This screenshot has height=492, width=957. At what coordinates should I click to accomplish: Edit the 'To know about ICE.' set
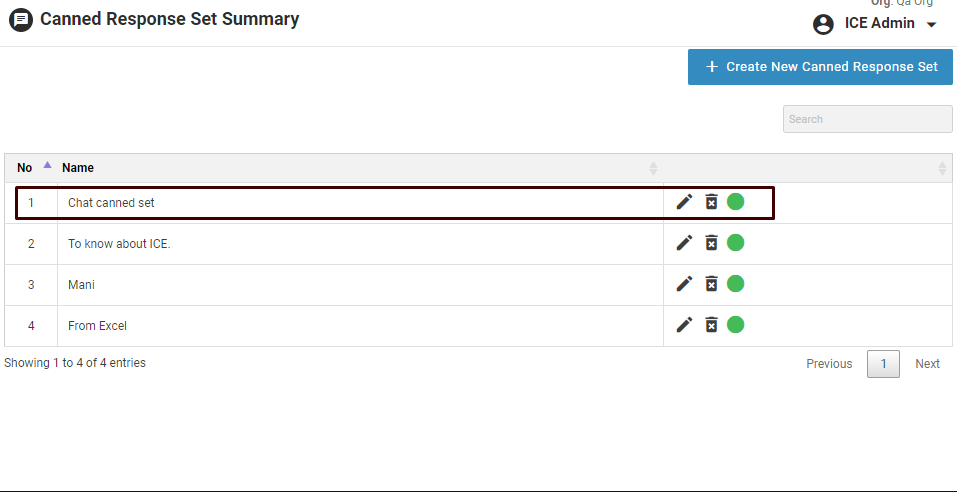(x=684, y=243)
